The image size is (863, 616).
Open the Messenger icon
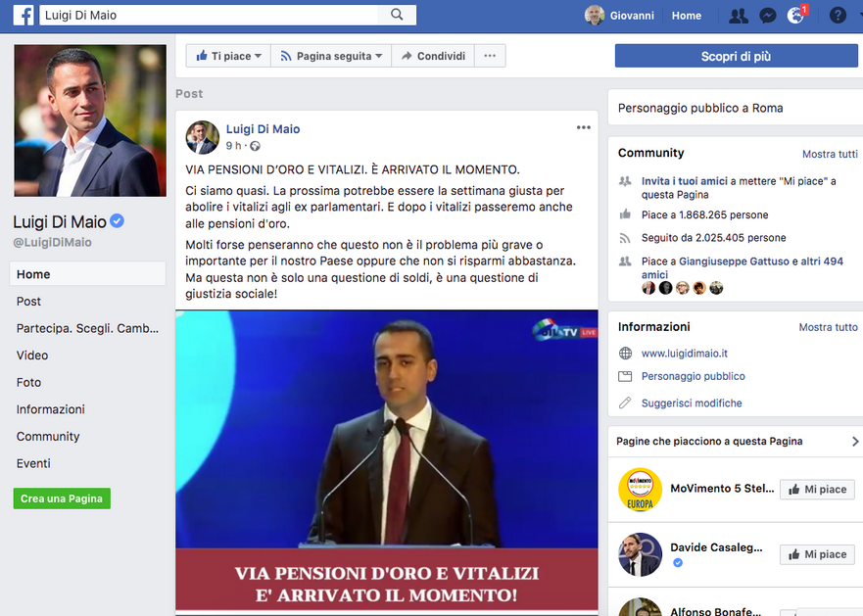pyautogui.click(x=767, y=16)
